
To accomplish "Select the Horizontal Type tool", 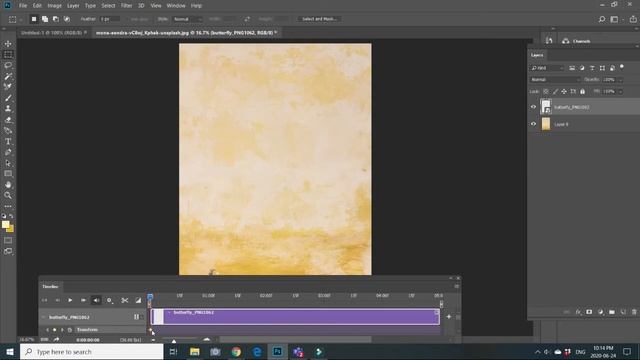I will (8, 141).
